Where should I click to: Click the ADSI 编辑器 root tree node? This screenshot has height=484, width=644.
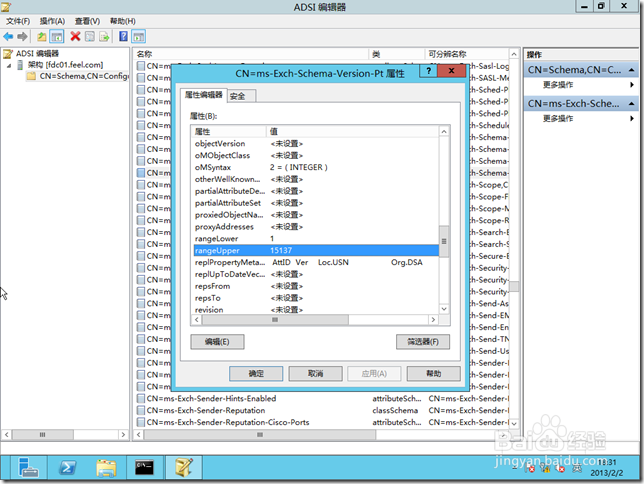point(37,53)
